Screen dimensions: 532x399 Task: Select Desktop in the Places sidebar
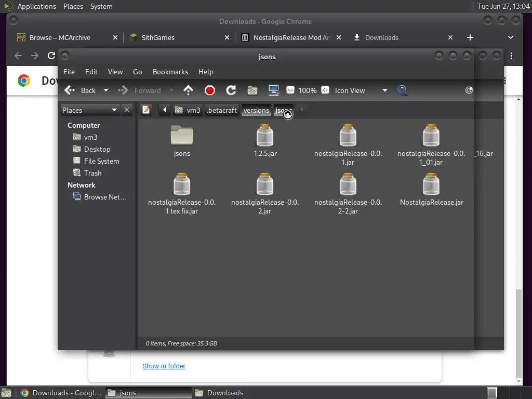point(97,149)
